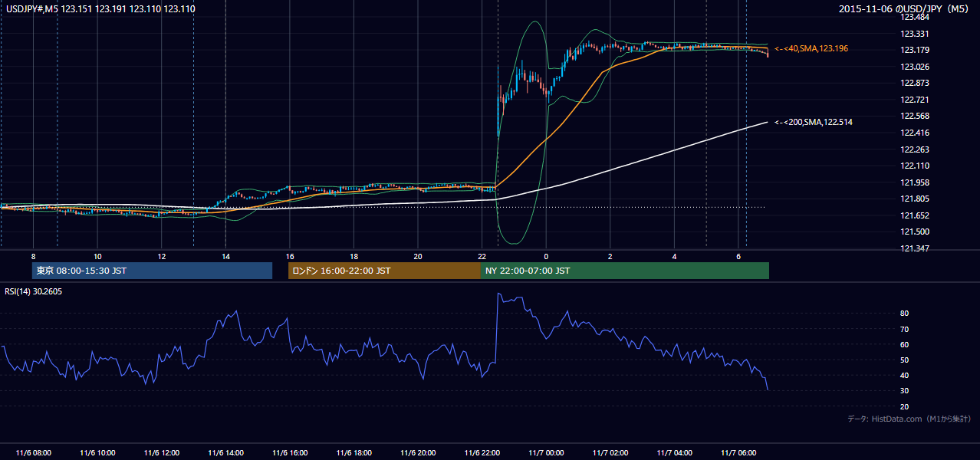Click the bottom time label 11/7 00:00
Viewport: 980px width, 460px height.
pyautogui.click(x=546, y=453)
